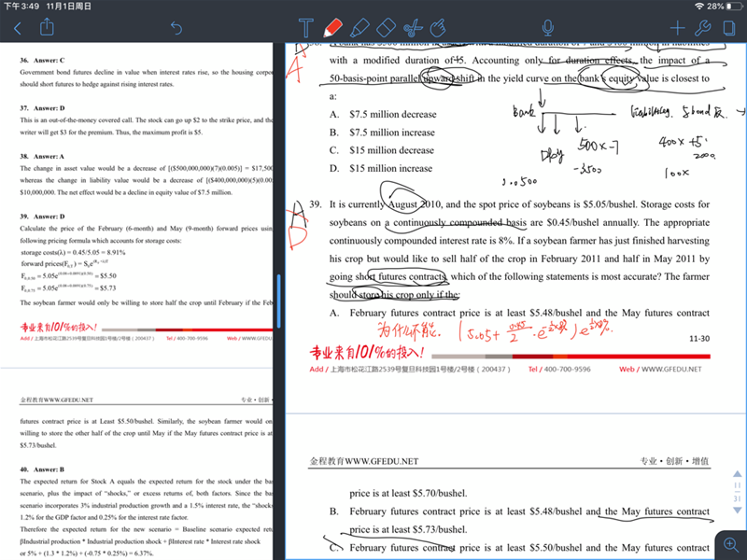
Task: Show the page thumbnails overview
Action: pos(729,28)
